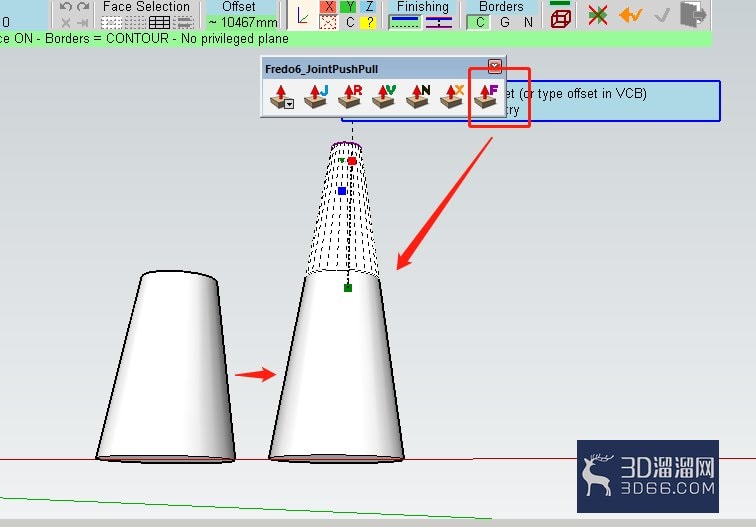Select the first Finishing option icon
The image size is (756, 527).
(x=405, y=23)
